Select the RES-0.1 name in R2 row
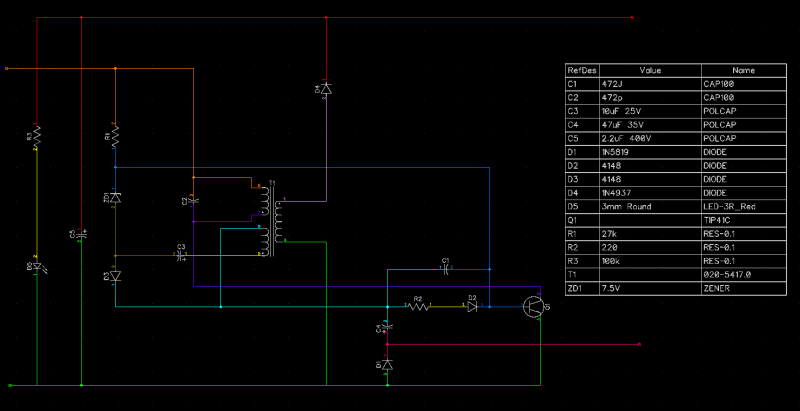This screenshot has height=411, width=800. pos(744,248)
